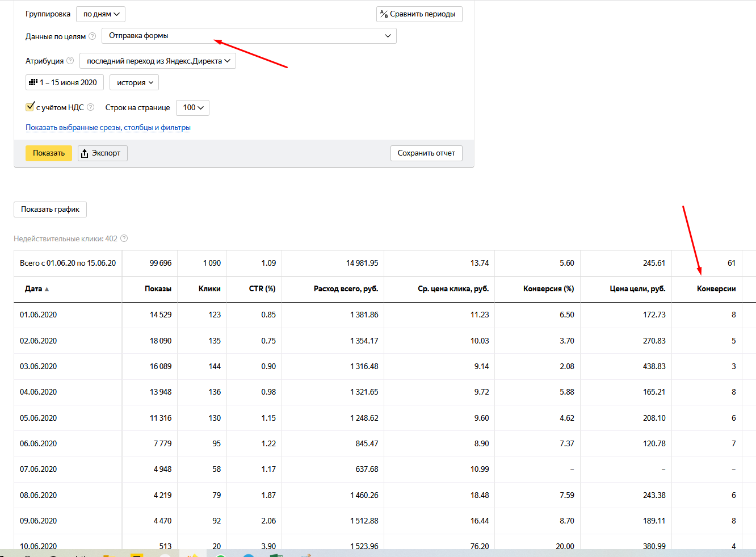Sort by the CTR (%) column header
The image size is (756, 557).
tap(262, 289)
